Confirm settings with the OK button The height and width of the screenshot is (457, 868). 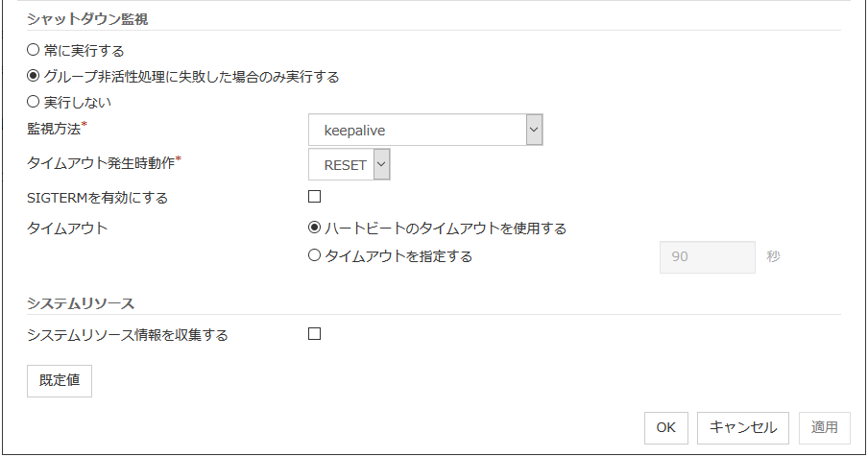click(665, 427)
